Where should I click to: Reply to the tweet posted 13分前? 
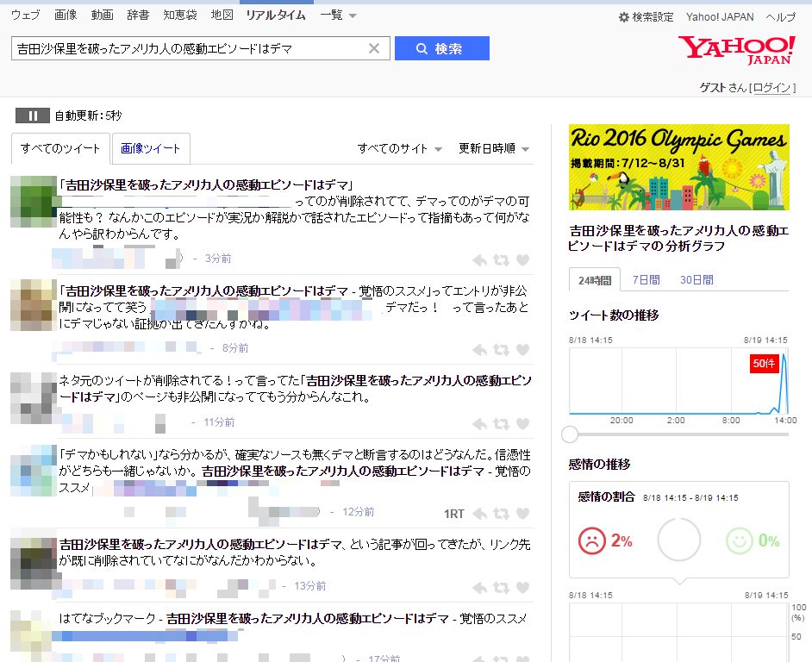(480, 587)
